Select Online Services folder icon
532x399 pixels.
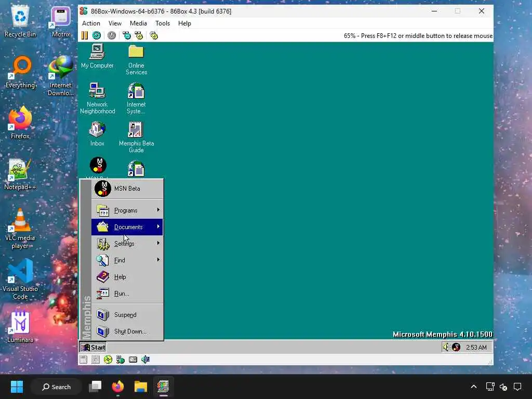pos(136,60)
